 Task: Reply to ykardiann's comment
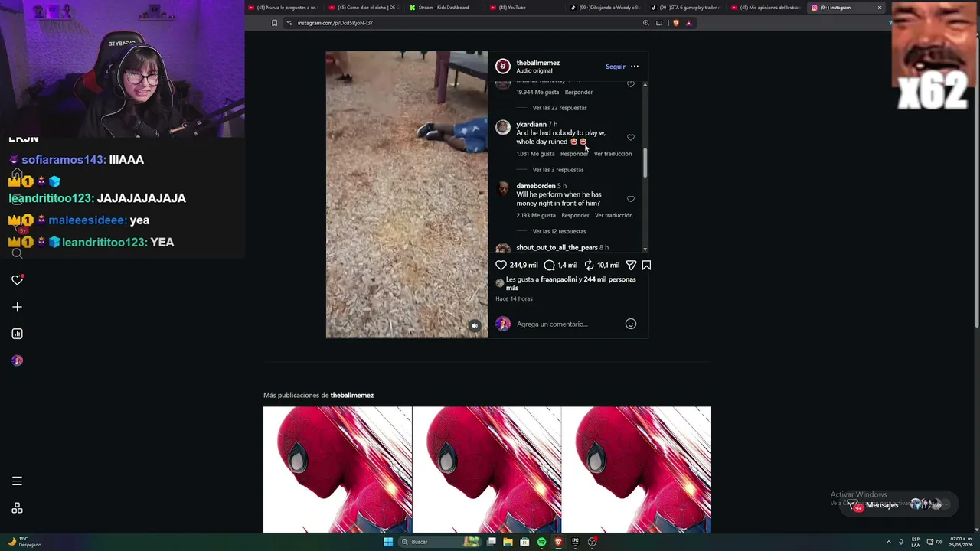(574, 154)
